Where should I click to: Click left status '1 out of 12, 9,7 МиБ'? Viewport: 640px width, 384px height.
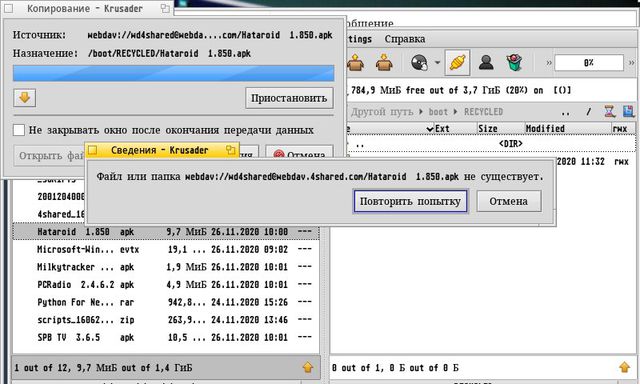pos(103,368)
